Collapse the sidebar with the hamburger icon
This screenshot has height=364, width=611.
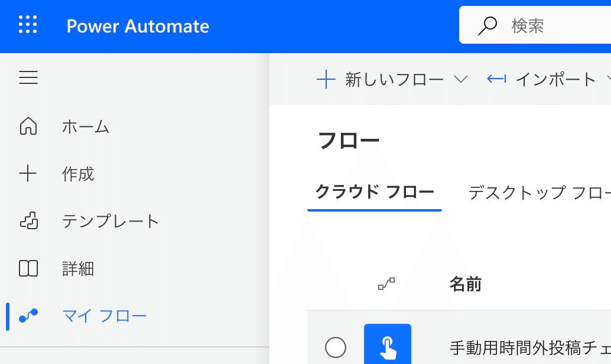[28, 77]
